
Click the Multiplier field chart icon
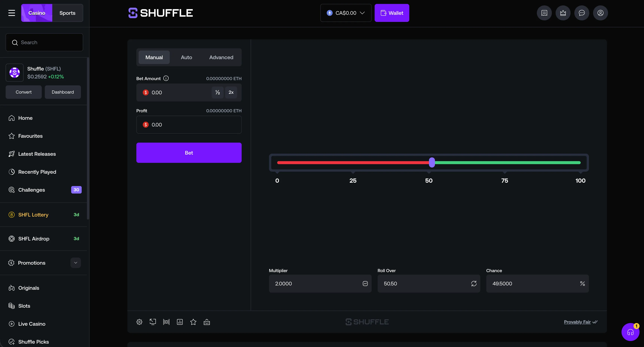coord(365,284)
